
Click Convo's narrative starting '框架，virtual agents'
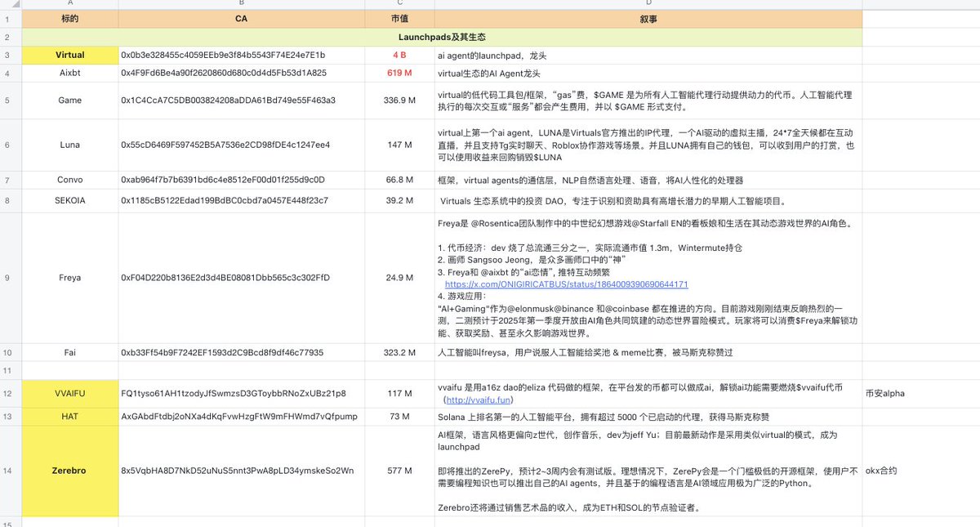(x=590, y=180)
